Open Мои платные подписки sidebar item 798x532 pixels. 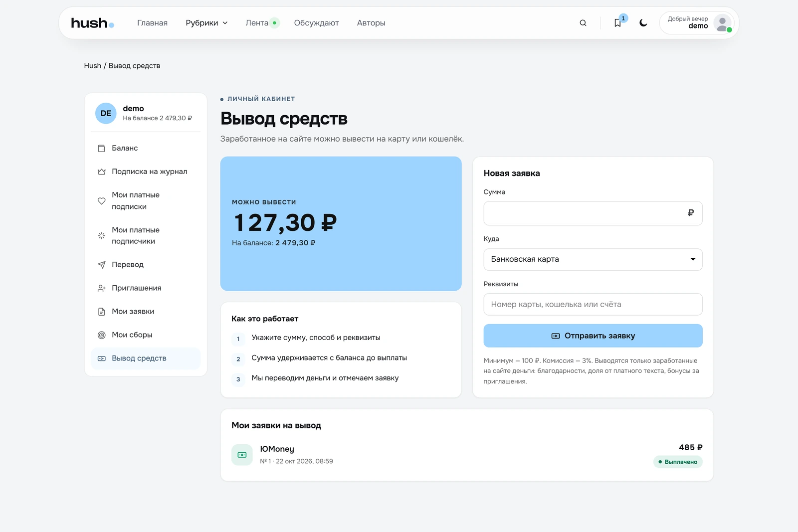[x=146, y=200]
